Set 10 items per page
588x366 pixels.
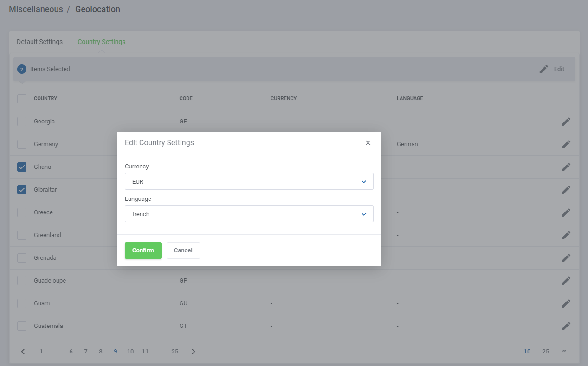click(x=527, y=352)
